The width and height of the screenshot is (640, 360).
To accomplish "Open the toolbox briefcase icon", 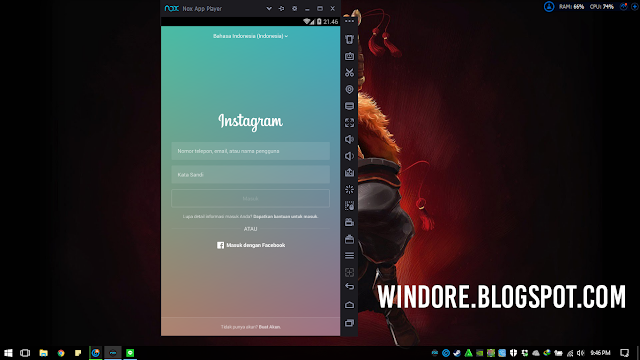I will (x=349, y=239).
